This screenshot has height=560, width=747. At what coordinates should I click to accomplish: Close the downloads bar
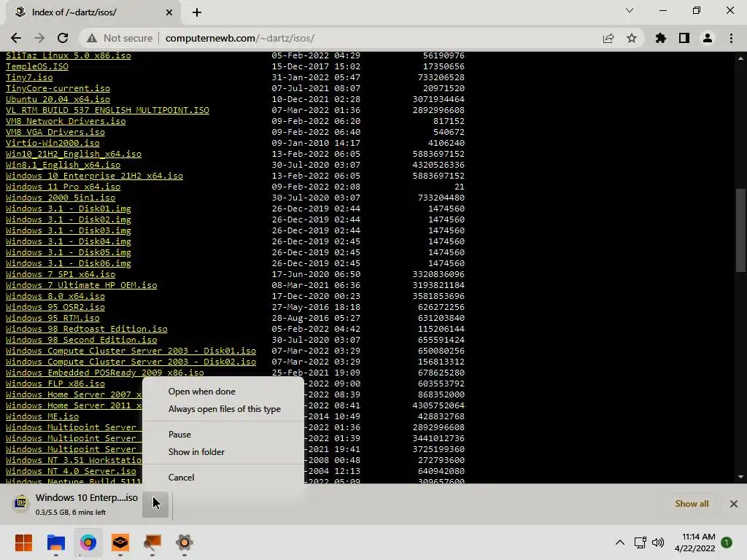pyautogui.click(x=734, y=504)
